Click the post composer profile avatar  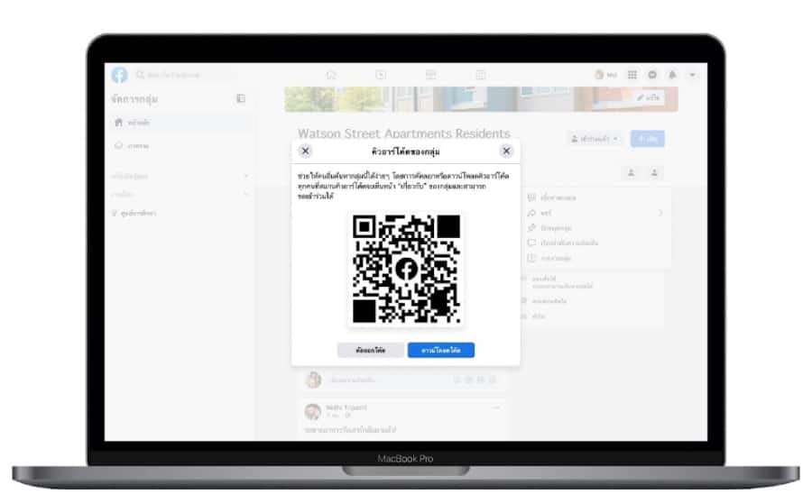pyautogui.click(x=313, y=380)
